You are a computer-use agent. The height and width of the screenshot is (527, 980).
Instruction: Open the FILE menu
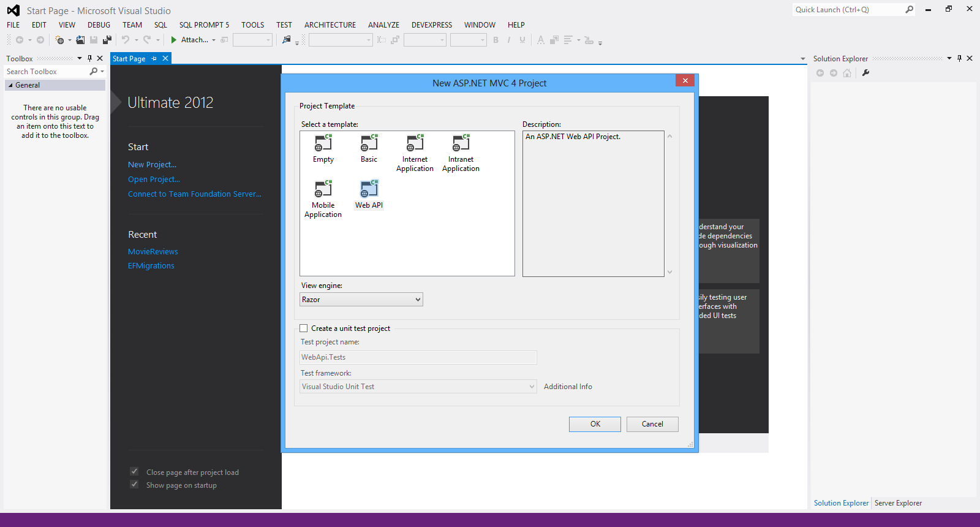click(x=13, y=25)
